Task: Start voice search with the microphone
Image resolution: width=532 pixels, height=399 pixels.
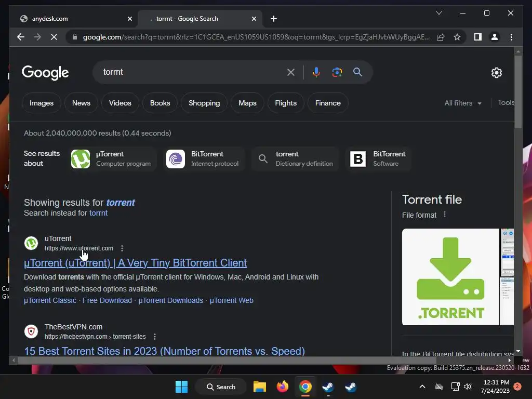Action: (x=316, y=72)
